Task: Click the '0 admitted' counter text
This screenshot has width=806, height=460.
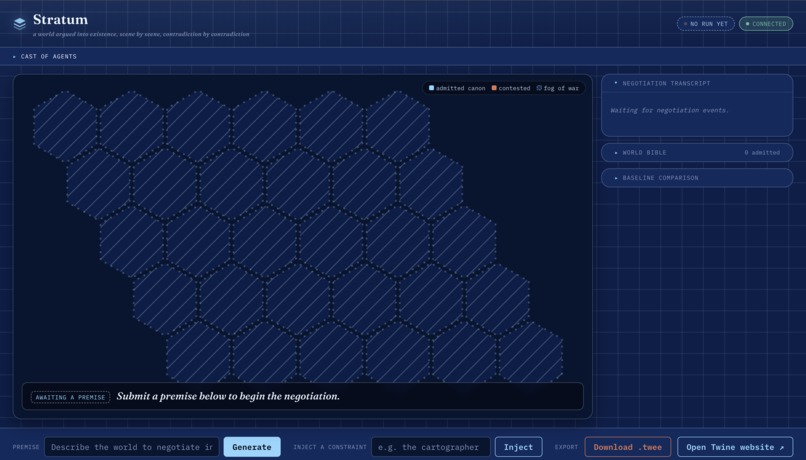Action: [762, 153]
